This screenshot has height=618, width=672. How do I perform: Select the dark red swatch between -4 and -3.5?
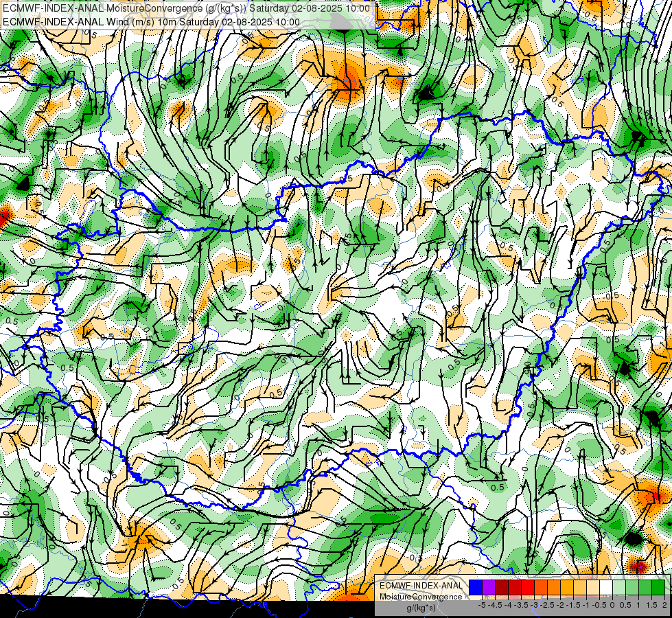point(515,588)
